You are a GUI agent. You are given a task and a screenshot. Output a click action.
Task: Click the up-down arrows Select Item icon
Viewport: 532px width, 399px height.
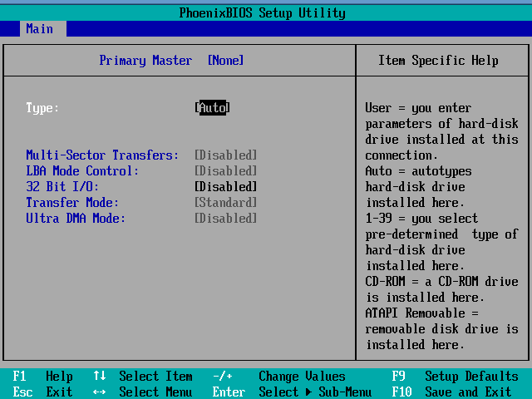coord(100,376)
